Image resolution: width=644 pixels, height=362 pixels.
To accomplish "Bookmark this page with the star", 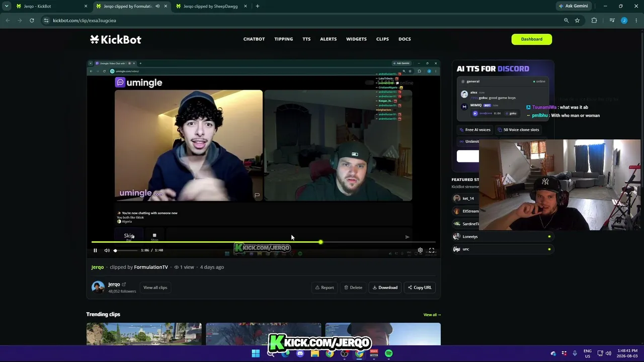I will [x=577, y=21].
